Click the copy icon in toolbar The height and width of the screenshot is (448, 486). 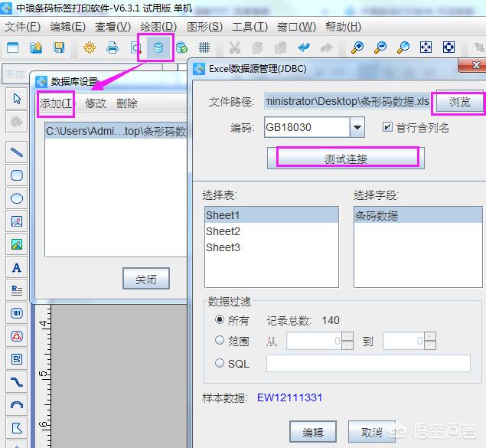pyautogui.click(x=258, y=47)
